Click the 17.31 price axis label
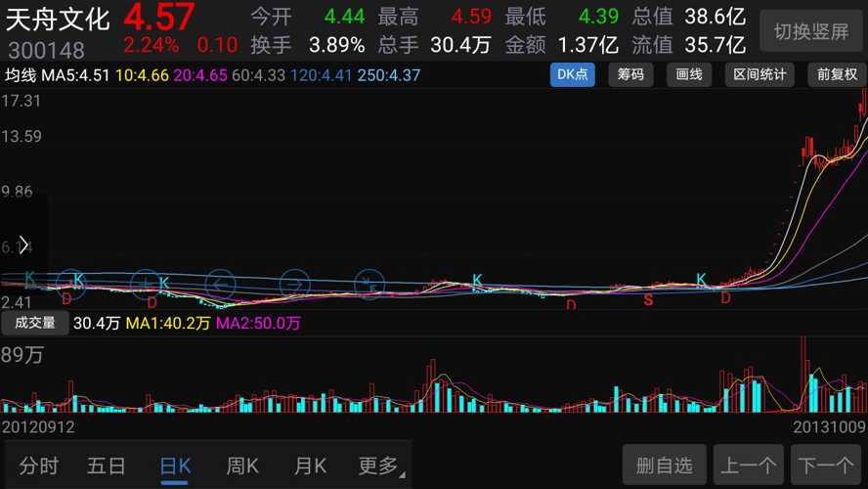The image size is (868, 489). click(22, 102)
